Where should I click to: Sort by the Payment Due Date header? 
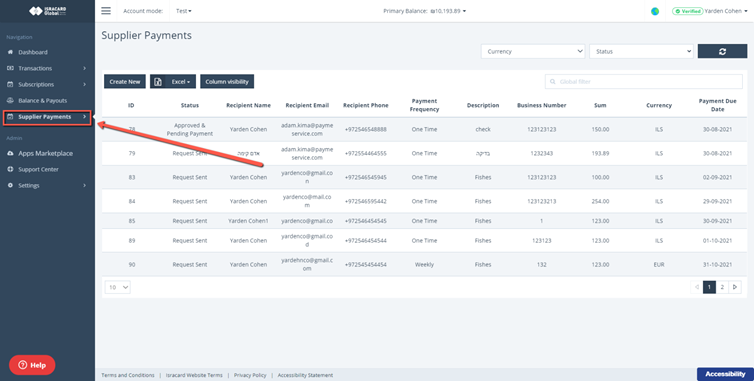717,105
